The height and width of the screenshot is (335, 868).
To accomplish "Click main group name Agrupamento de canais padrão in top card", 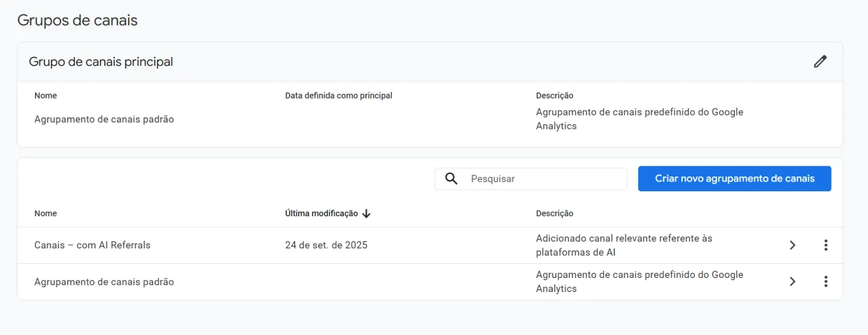I will click(104, 119).
